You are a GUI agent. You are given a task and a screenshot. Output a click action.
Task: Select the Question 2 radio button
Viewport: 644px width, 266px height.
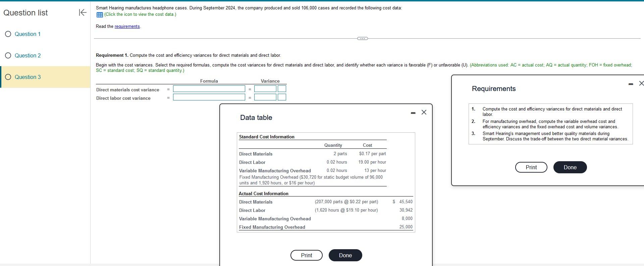click(x=8, y=55)
